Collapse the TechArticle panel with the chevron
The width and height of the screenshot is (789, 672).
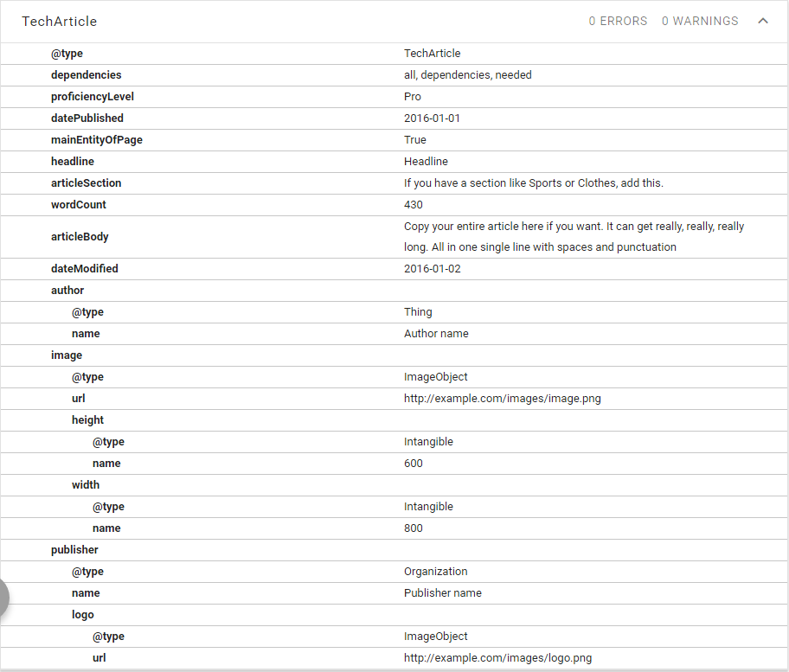[x=762, y=22]
